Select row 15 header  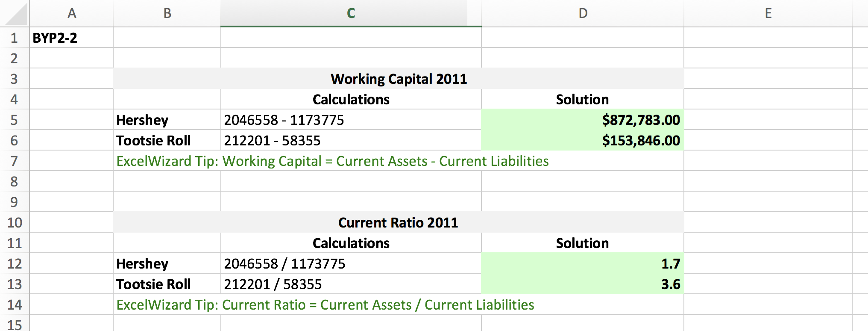(14, 324)
